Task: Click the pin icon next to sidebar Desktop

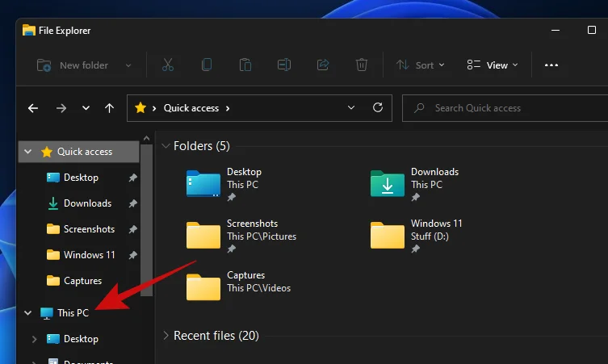Action: pyautogui.click(x=132, y=178)
